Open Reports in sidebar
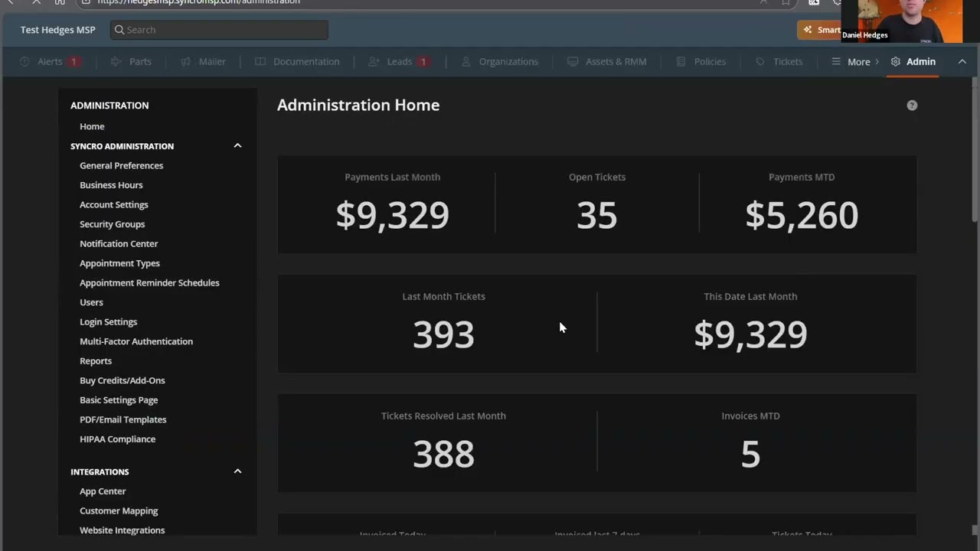 [x=96, y=360]
